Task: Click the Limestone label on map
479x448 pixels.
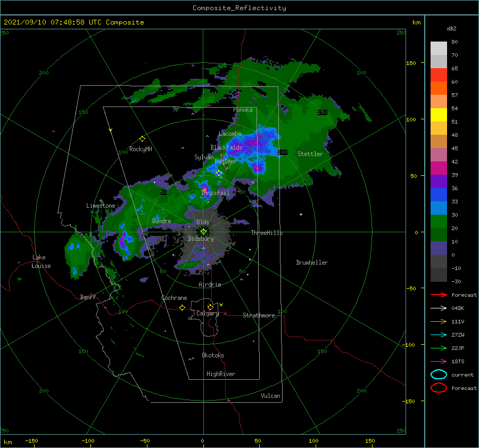Action: point(101,206)
